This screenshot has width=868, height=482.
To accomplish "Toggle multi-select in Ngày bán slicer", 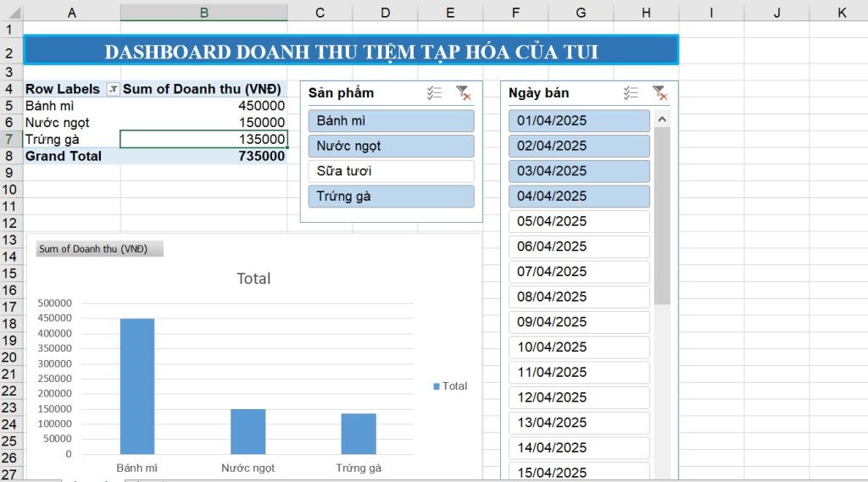I will pyautogui.click(x=631, y=93).
